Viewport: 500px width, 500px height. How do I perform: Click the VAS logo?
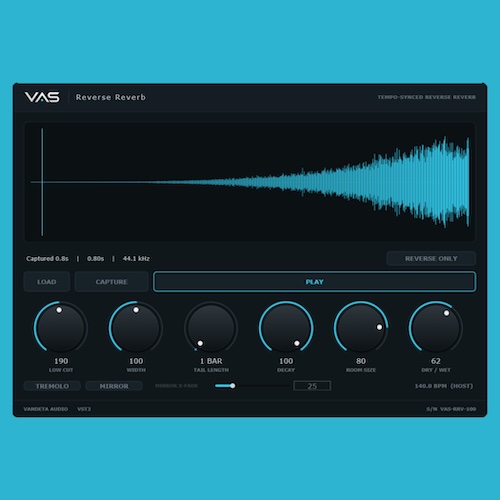point(42,97)
